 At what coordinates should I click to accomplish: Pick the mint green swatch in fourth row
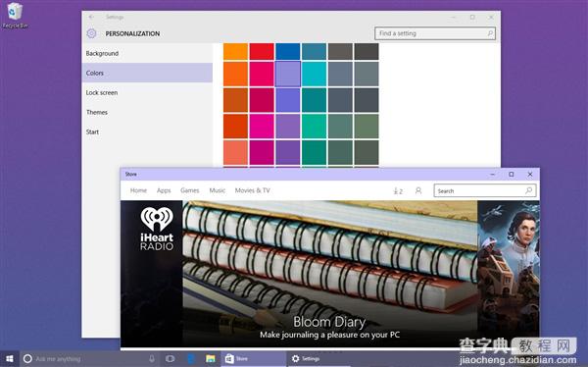pos(315,127)
